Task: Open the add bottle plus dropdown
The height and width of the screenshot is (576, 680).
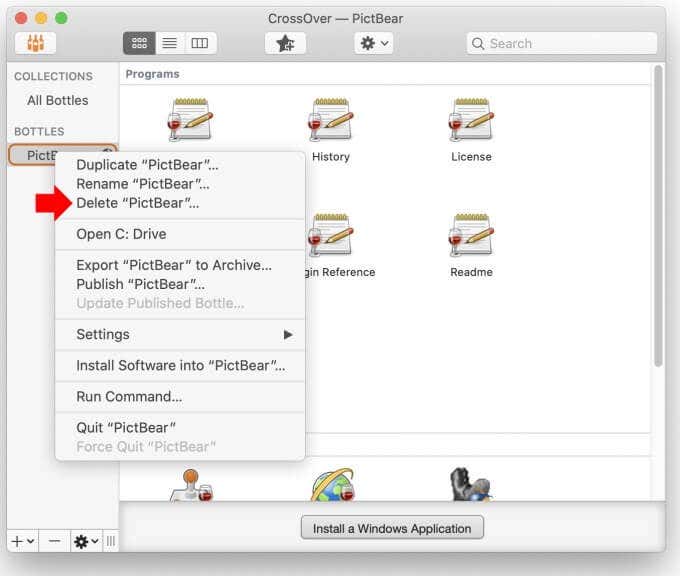Action: coord(23,541)
